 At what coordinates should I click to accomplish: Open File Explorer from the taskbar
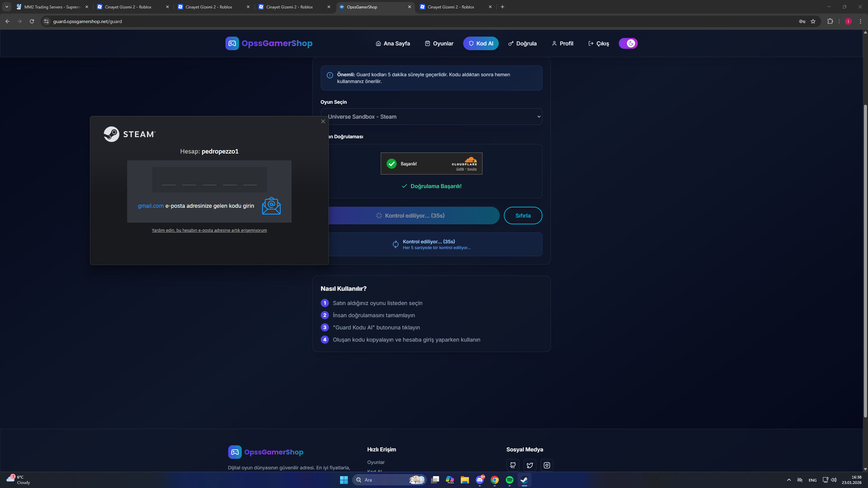tap(465, 480)
